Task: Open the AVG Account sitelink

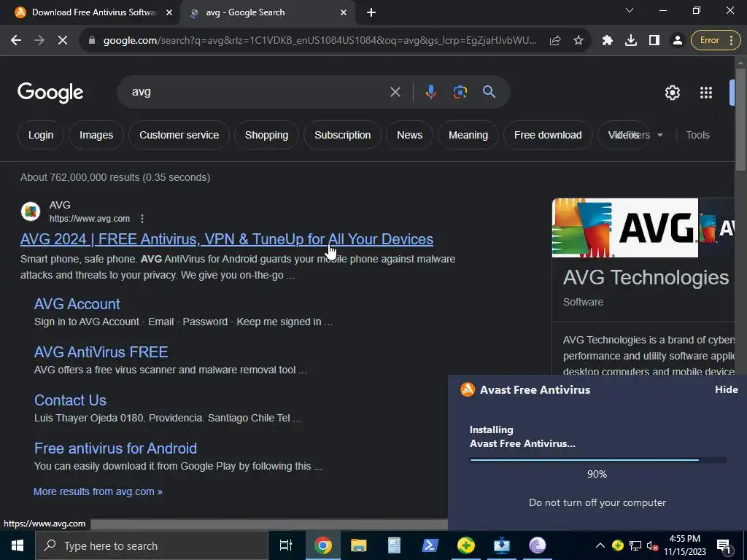Action: pyautogui.click(x=77, y=304)
